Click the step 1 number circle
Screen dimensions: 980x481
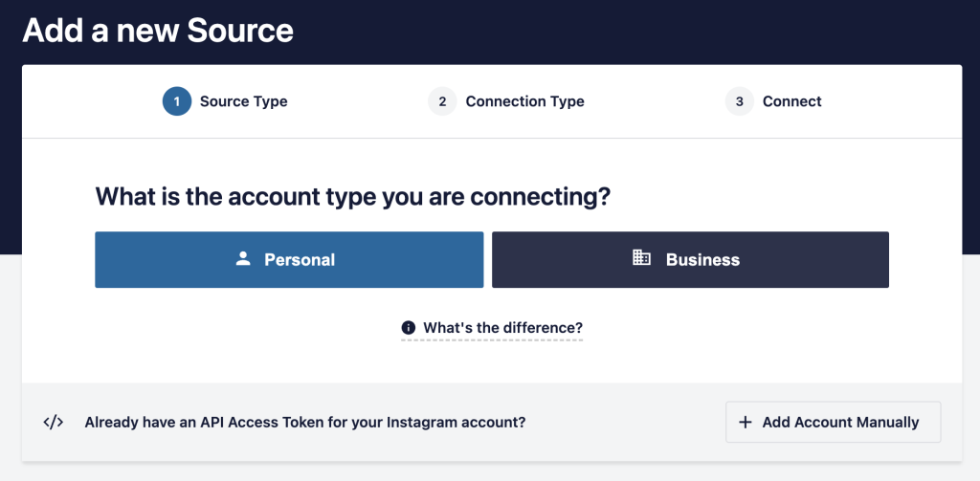coord(177,101)
